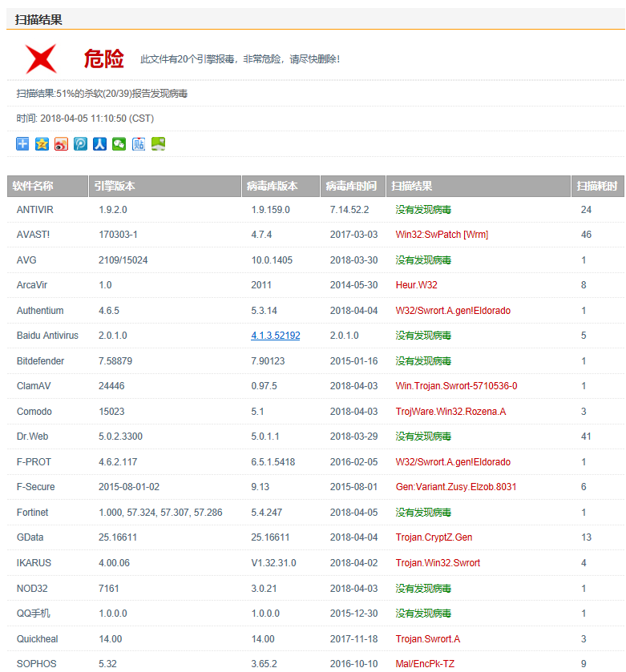Click the GData row name
The width and height of the screenshot is (626, 672).
coord(30,537)
